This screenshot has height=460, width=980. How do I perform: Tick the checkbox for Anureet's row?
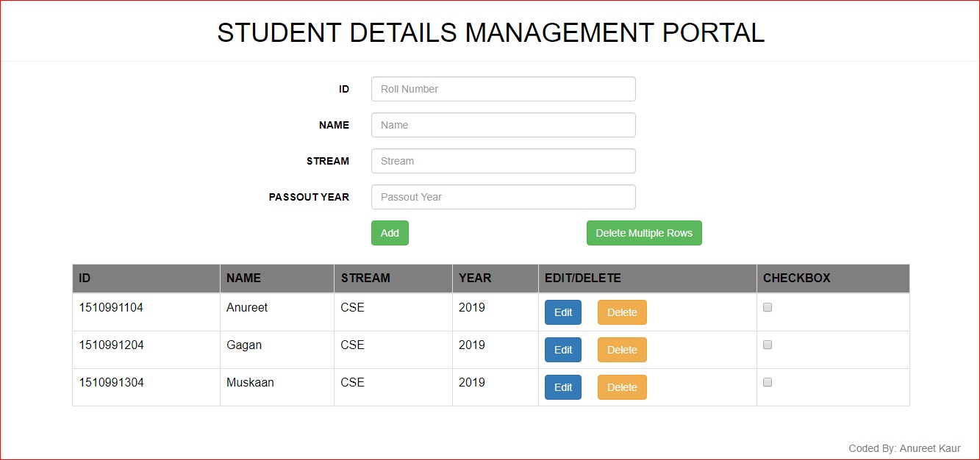(x=768, y=308)
